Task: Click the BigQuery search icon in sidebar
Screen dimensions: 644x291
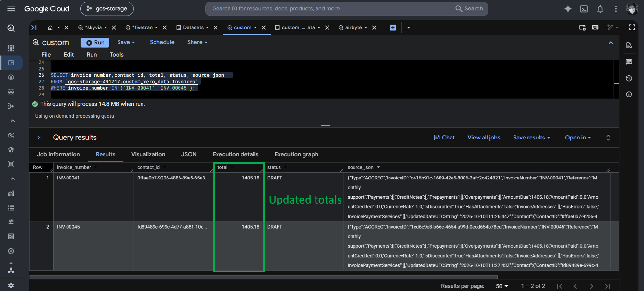Action: point(11,28)
